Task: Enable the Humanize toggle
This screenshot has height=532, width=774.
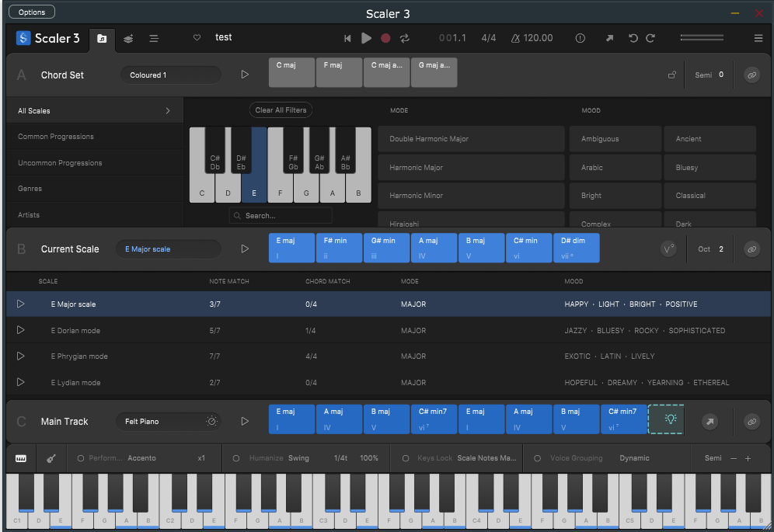Action: click(236, 458)
